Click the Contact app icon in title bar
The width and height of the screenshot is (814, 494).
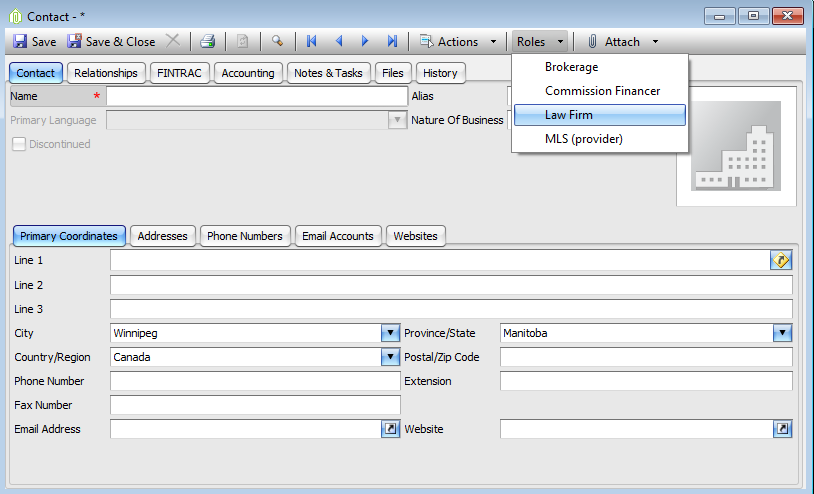[16, 17]
